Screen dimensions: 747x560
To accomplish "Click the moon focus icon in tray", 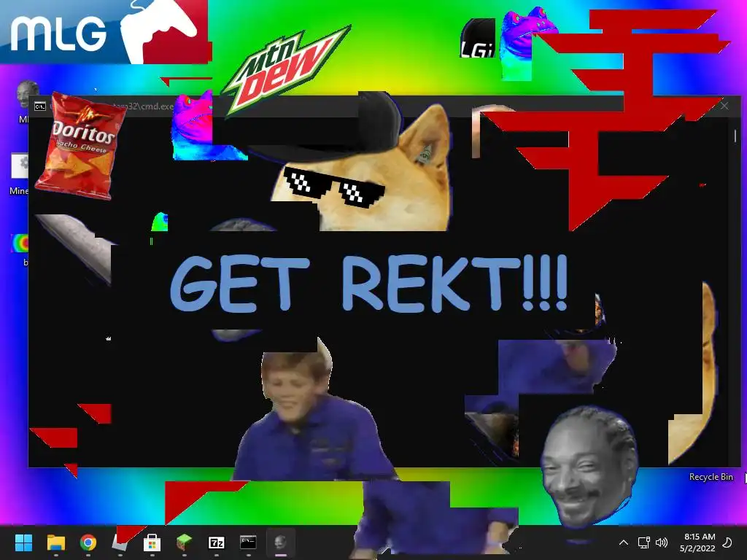I will tap(727, 542).
